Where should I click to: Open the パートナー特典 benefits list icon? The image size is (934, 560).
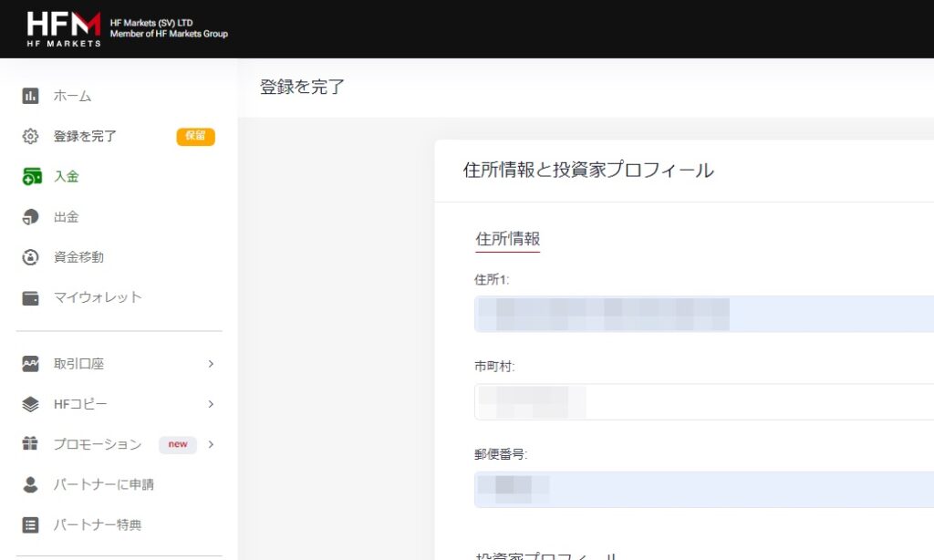(x=30, y=524)
